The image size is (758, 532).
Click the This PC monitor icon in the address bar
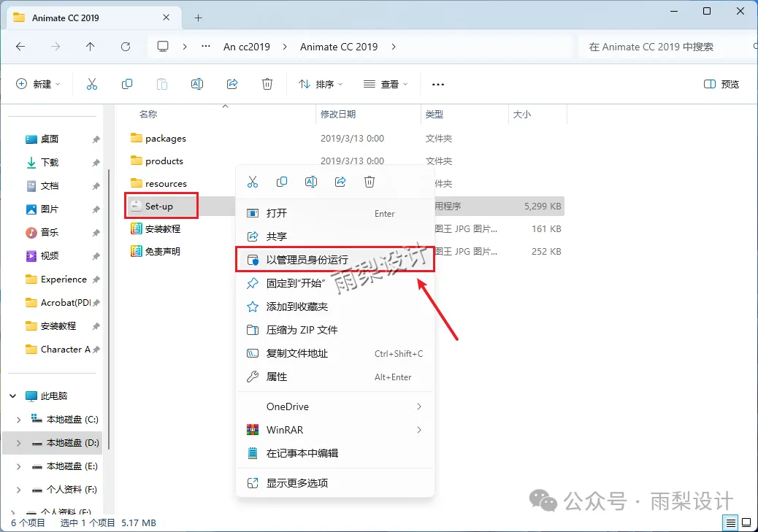pos(163,47)
